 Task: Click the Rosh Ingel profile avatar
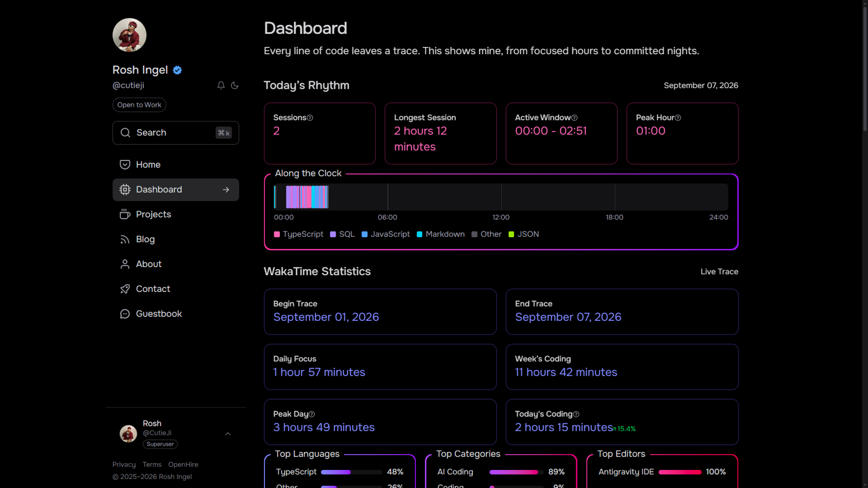click(x=129, y=35)
